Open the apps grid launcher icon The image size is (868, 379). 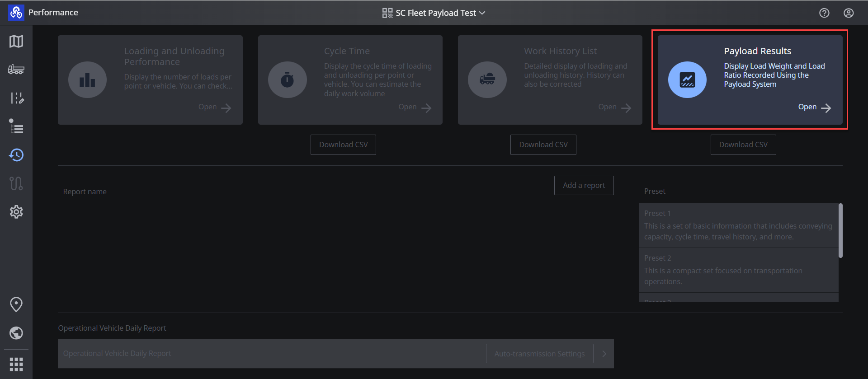(16, 364)
